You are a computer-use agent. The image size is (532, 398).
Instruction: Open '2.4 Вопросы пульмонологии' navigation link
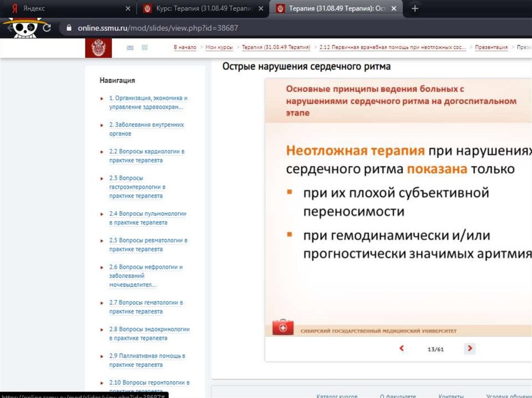tap(148, 218)
